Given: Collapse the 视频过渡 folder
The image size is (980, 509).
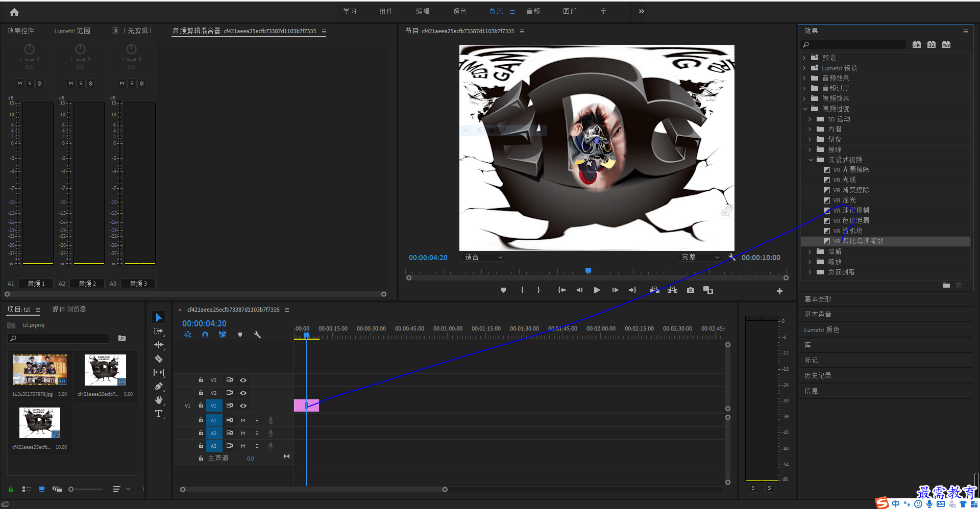Looking at the screenshot, I should [x=805, y=109].
